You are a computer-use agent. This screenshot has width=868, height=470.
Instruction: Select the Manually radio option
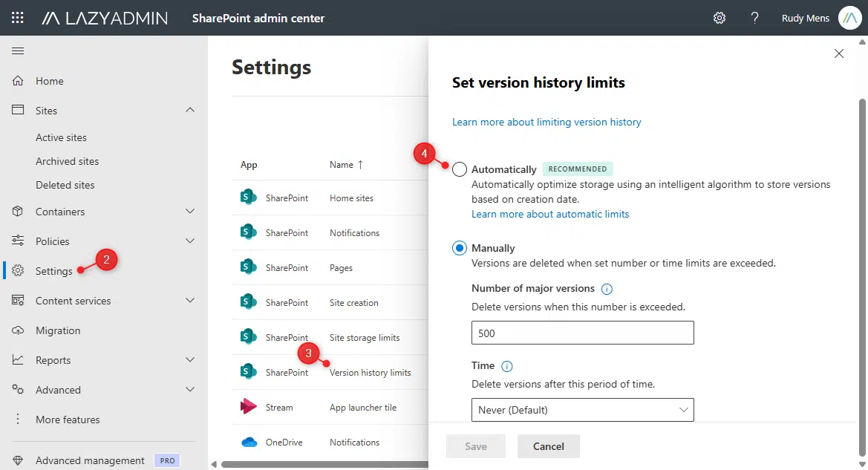pos(460,248)
